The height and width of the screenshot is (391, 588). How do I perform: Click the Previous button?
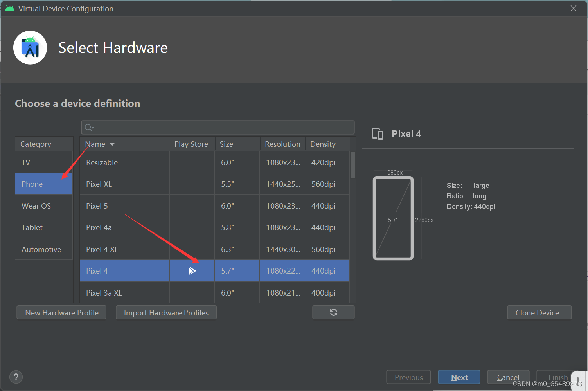coord(408,377)
